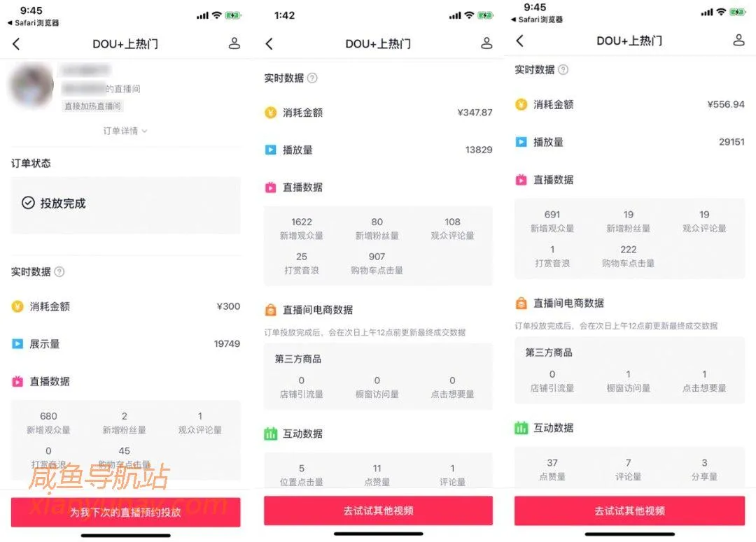This screenshot has height=542, width=756.
Task: Tap the back arrow on the leftmost screen
Action: coord(16,43)
